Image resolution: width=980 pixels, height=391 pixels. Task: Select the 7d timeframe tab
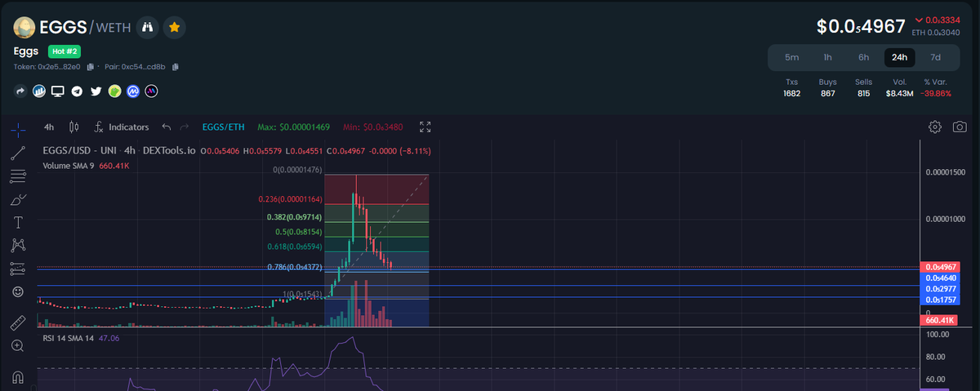(936, 57)
